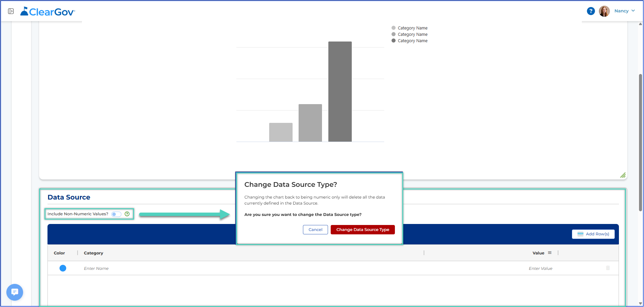Toggle the sidebar panel icon
644x307 pixels.
coord(11,11)
